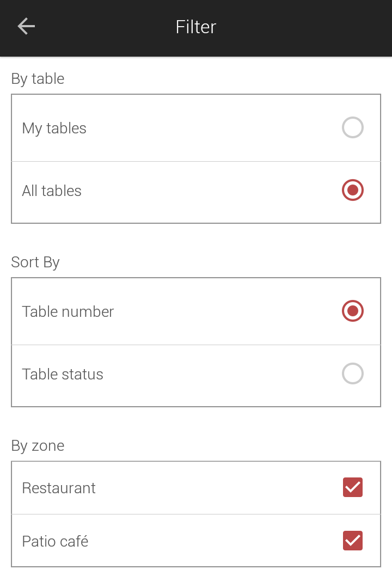Click divider between Restaurant and Patio café rows
Viewport: 392px width, 570px height.
tap(196, 514)
